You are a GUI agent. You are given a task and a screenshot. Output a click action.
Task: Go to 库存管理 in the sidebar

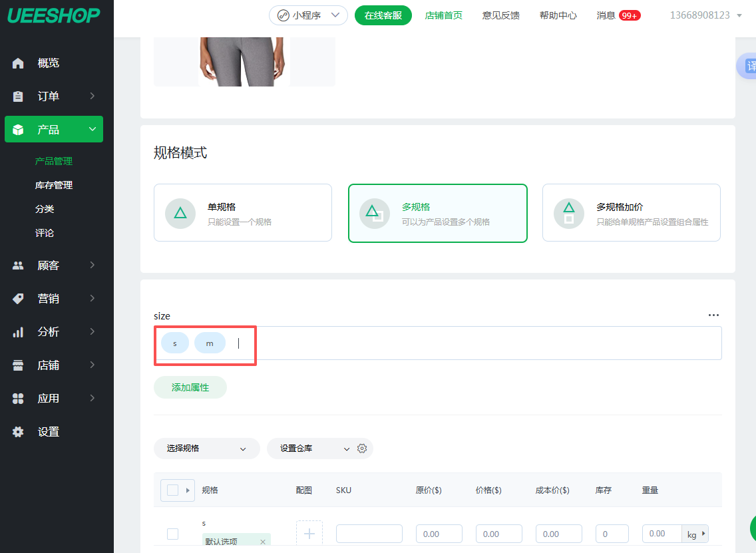(54, 185)
